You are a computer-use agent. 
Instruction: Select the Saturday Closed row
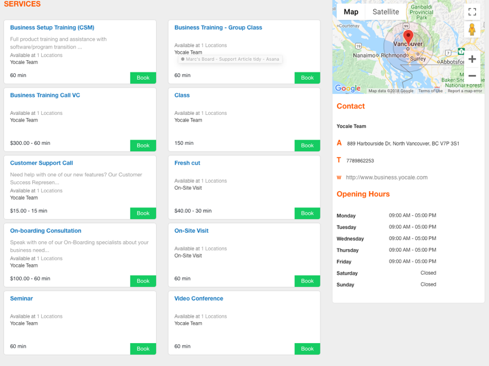386,273
